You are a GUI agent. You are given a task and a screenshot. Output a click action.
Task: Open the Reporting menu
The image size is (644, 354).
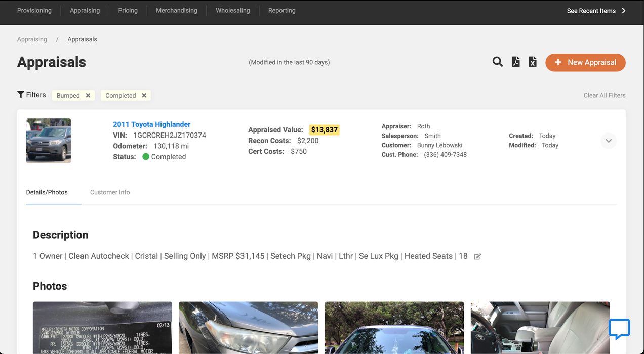tap(282, 11)
